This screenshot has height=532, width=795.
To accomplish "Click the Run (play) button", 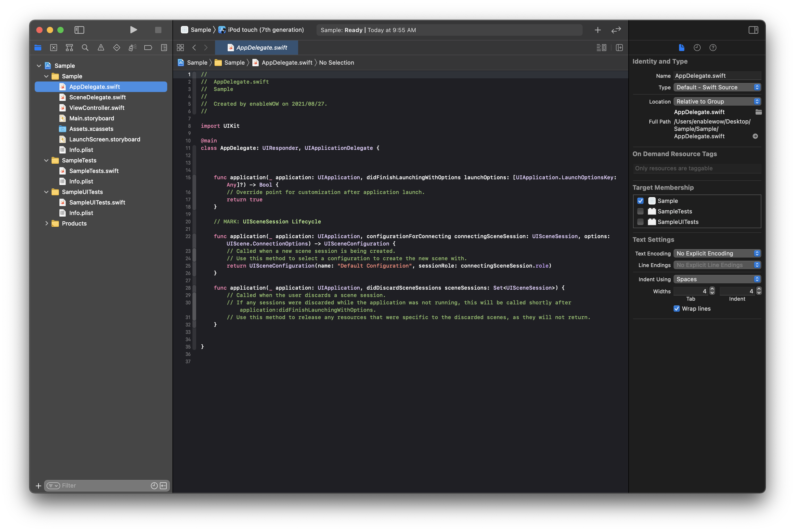I will tap(133, 30).
